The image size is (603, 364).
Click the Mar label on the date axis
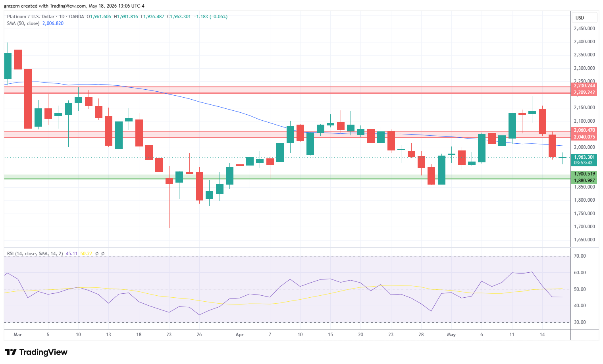pyautogui.click(x=17, y=335)
